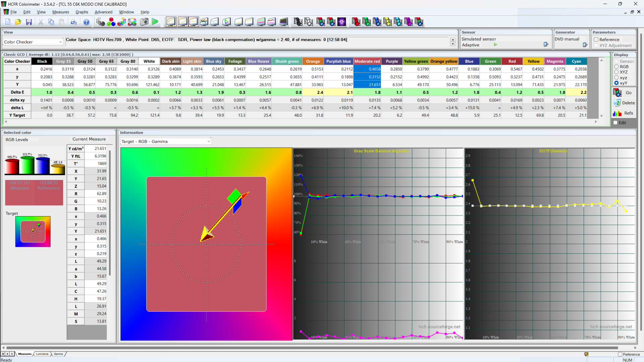Toggle the status bar Reference checkbox

[x=620, y=354]
